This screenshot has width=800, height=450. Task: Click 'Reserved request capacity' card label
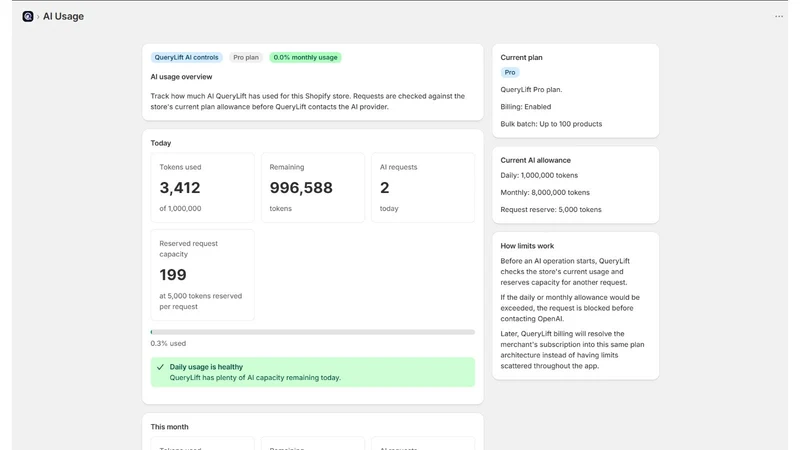pos(188,248)
